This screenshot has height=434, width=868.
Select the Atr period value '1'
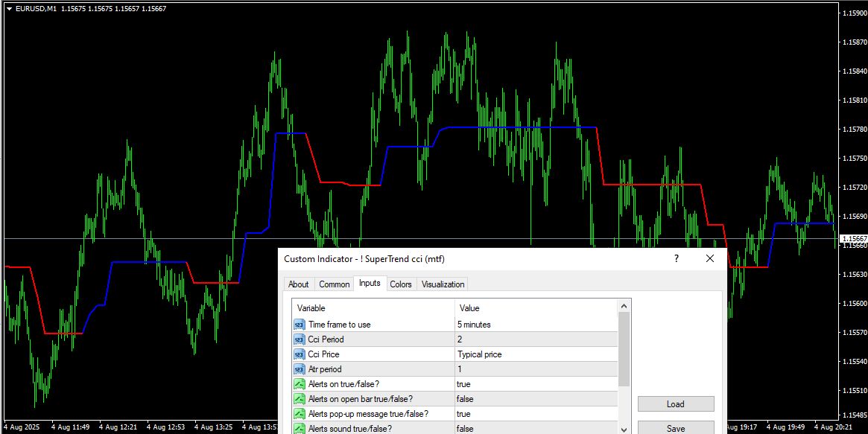click(x=536, y=369)
